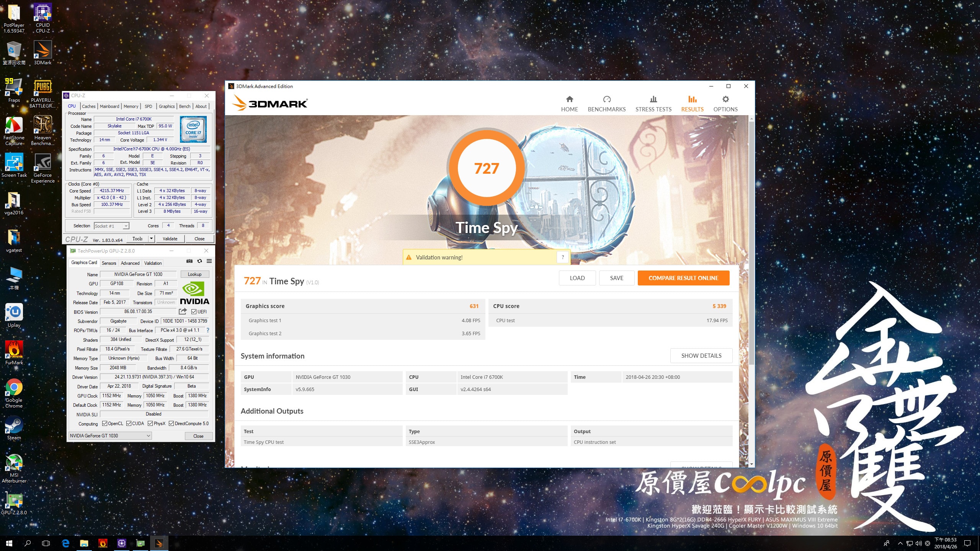Open the Windows Start menu

coord(9,543)
